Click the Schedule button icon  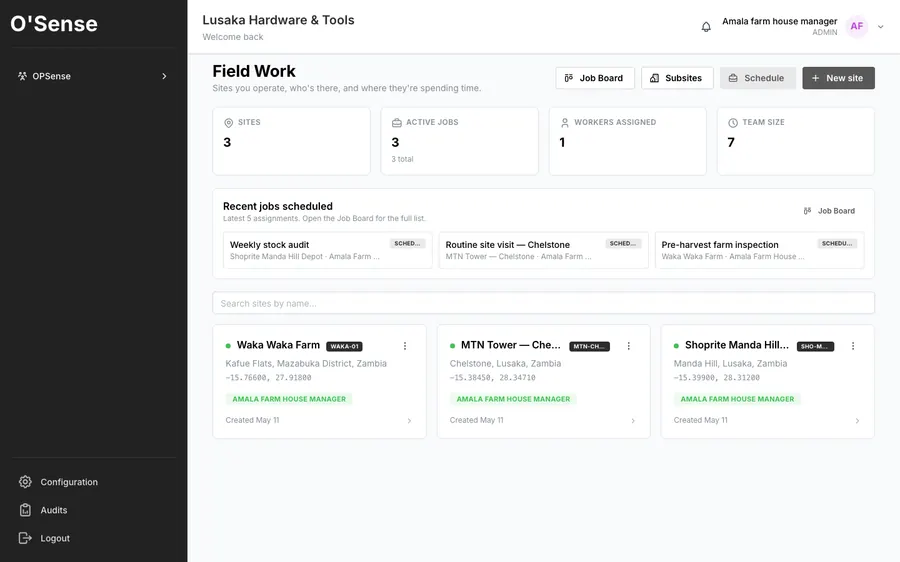(x=733, y=78)
